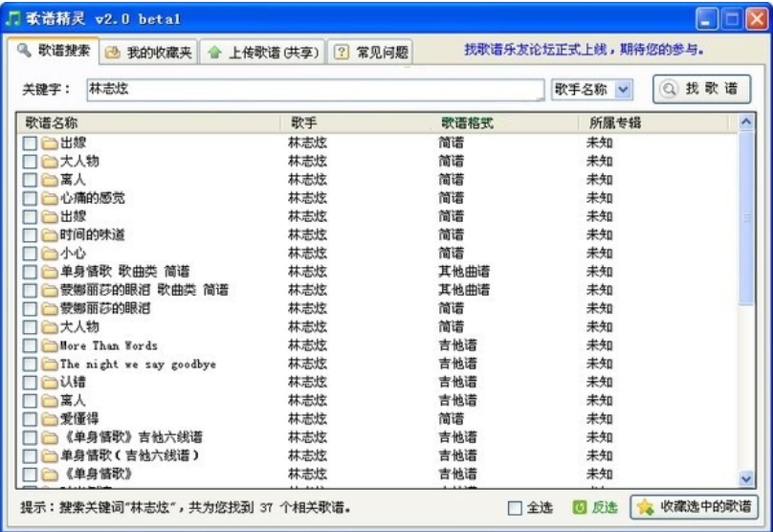Click folder icon of 心痛的感觉
The image size is (773, 532).
point(50,198)
